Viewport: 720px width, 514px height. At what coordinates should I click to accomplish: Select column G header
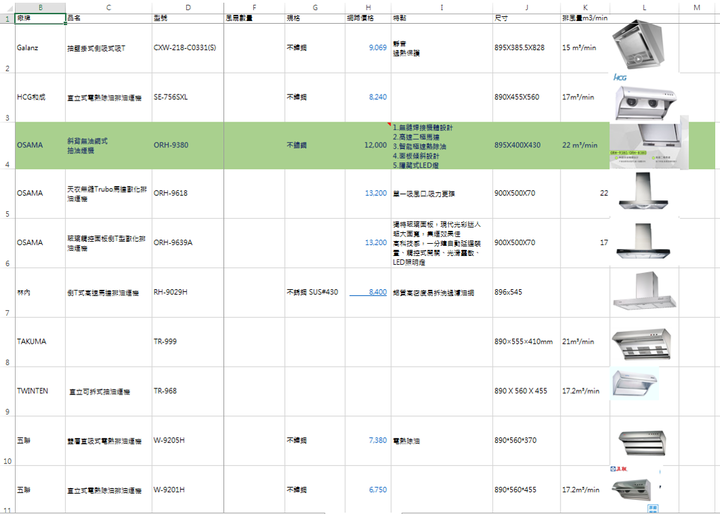[x=315, y=8]
